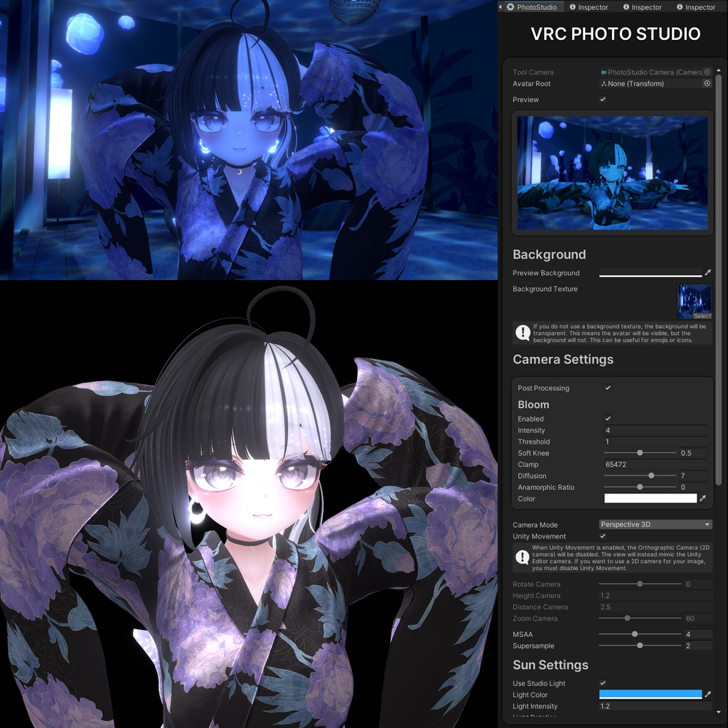Open the Camera Mode dropdown

(654, 524)
